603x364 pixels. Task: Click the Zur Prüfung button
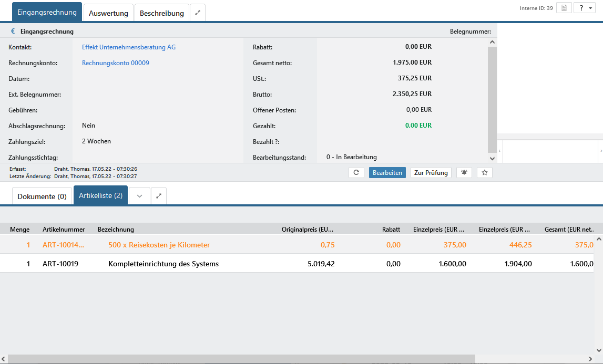[x=431, y=172]
